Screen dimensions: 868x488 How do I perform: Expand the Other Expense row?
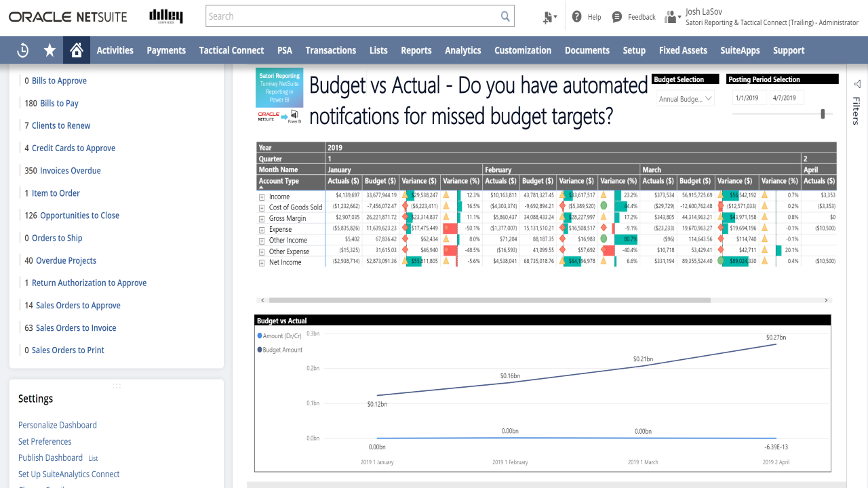tap(262, 251)
